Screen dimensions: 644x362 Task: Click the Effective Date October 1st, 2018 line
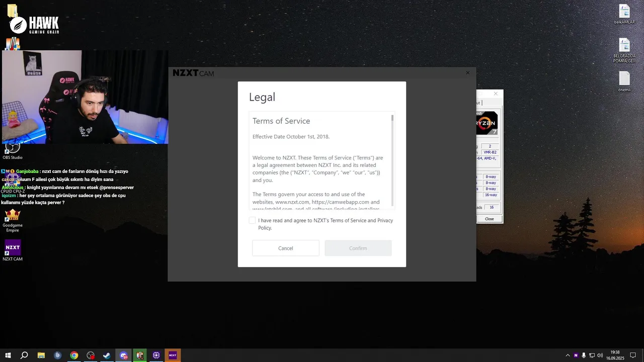coord(291,137)
